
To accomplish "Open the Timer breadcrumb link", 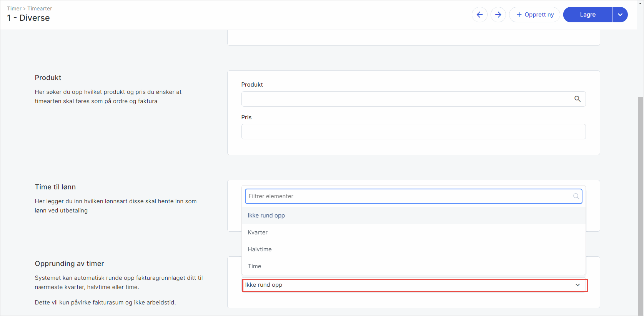I will 14,8.
